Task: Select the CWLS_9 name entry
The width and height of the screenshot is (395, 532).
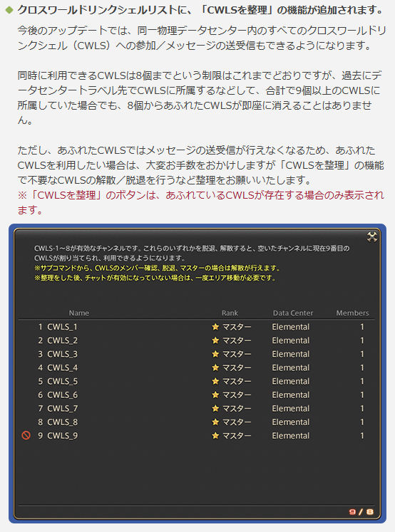Action: [x=62, y=435]
